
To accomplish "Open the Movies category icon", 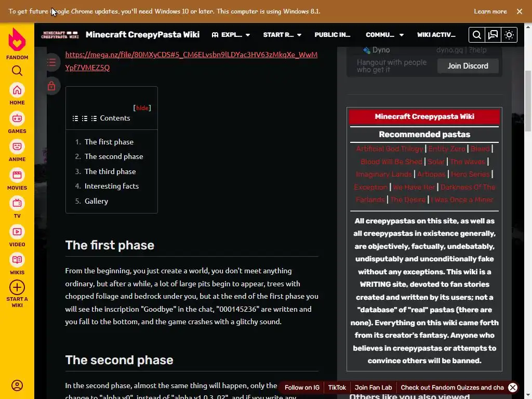I will 17,175.
